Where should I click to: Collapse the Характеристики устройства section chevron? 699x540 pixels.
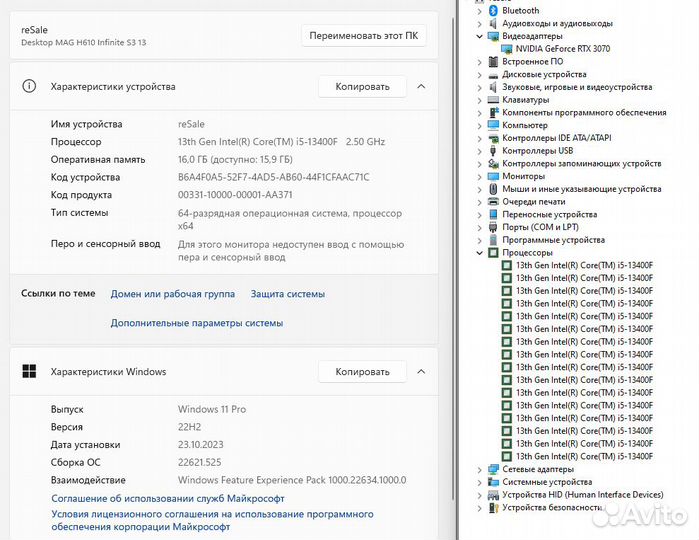[x=421, y=87]
